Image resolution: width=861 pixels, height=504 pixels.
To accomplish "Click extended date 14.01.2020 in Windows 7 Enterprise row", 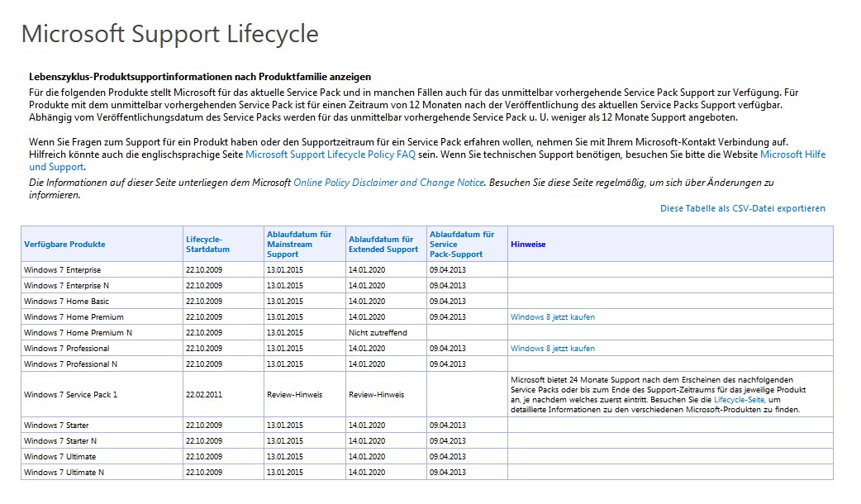I will 367,269.
